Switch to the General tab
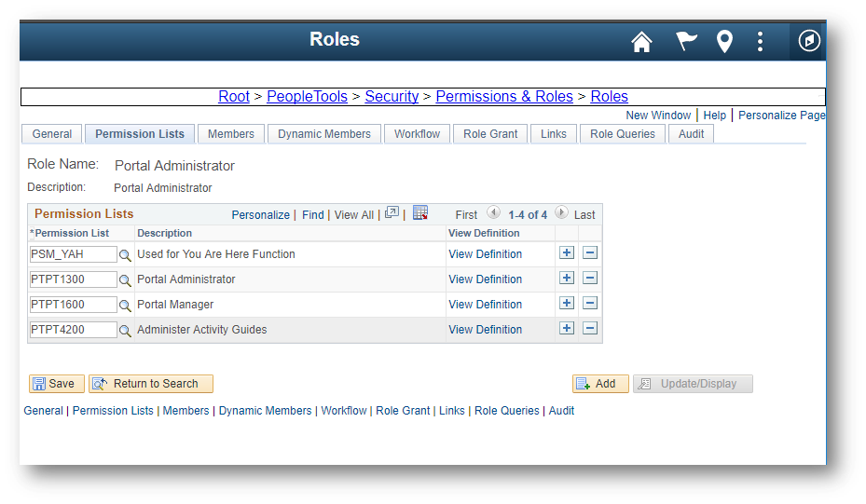 [x=52, y=134]
